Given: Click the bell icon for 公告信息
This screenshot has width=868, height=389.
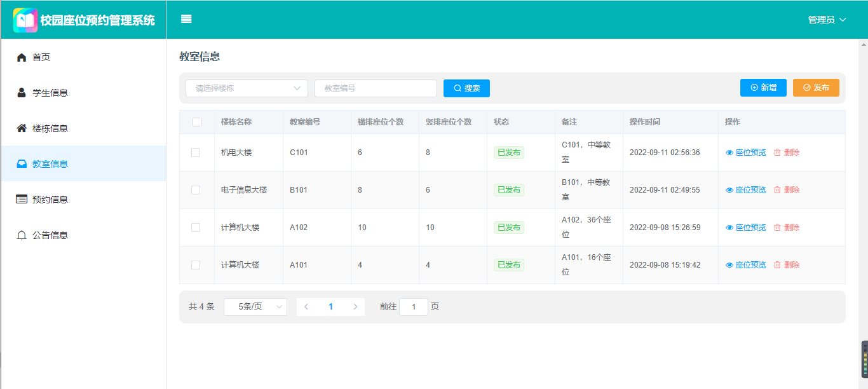Looking at the screenshot, I should click(x=22, y=235).
